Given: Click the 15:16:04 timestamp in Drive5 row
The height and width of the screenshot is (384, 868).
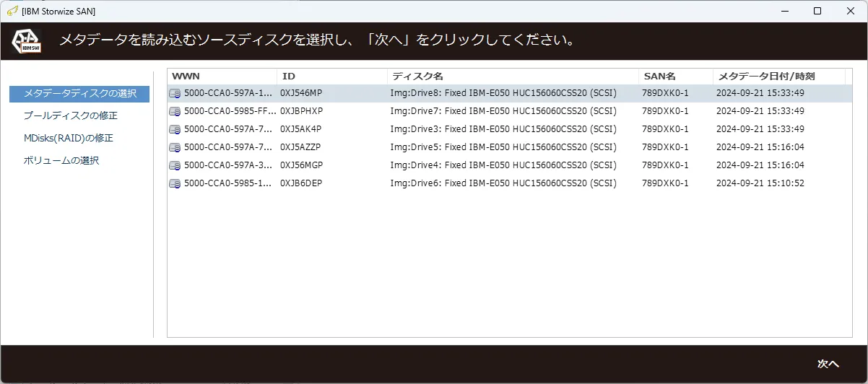Looking at the screenshot, I should (760, 147).
